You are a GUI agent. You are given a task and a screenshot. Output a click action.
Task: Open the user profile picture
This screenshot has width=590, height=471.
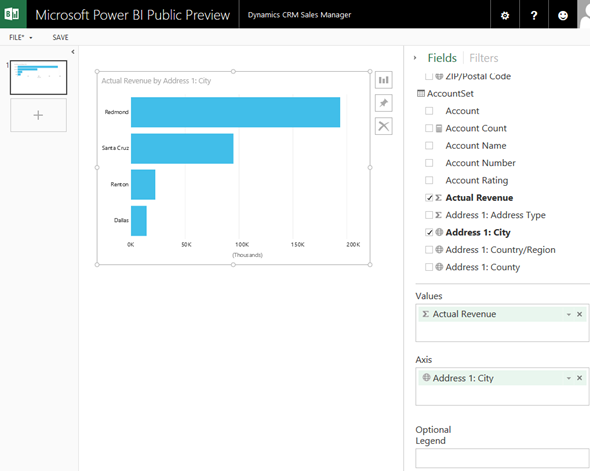(x=584, y=14)
